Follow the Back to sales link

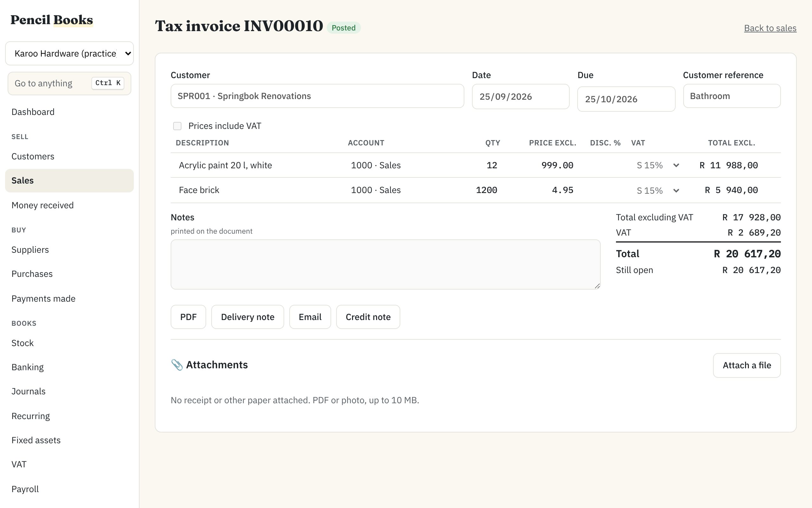[x=770, y=28]
